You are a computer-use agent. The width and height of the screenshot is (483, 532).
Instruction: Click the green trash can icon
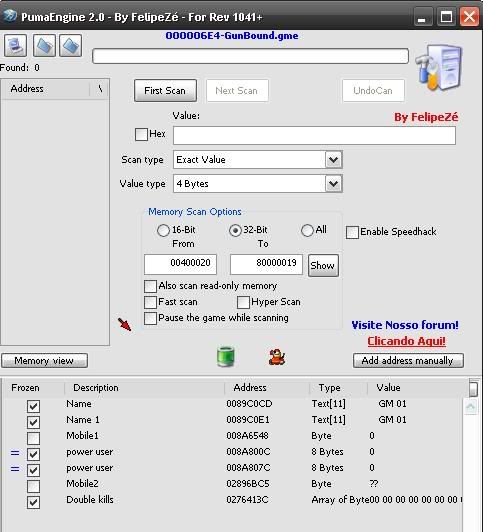[226, 357]
